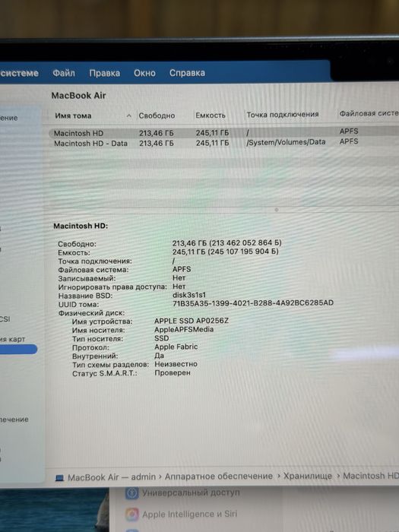Click the /System/Volumes/Data mount point cell

[x=286, y=142]
